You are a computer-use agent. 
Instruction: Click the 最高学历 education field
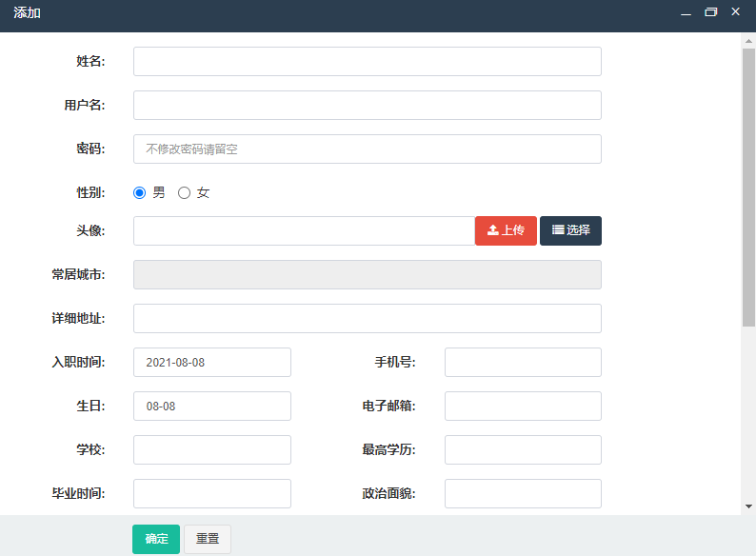click(523, 450)
